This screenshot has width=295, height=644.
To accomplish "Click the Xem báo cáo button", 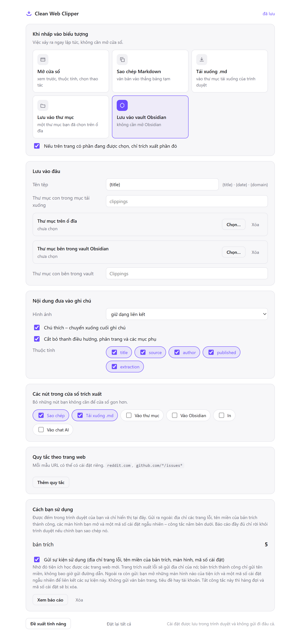I will coord(50,600).
